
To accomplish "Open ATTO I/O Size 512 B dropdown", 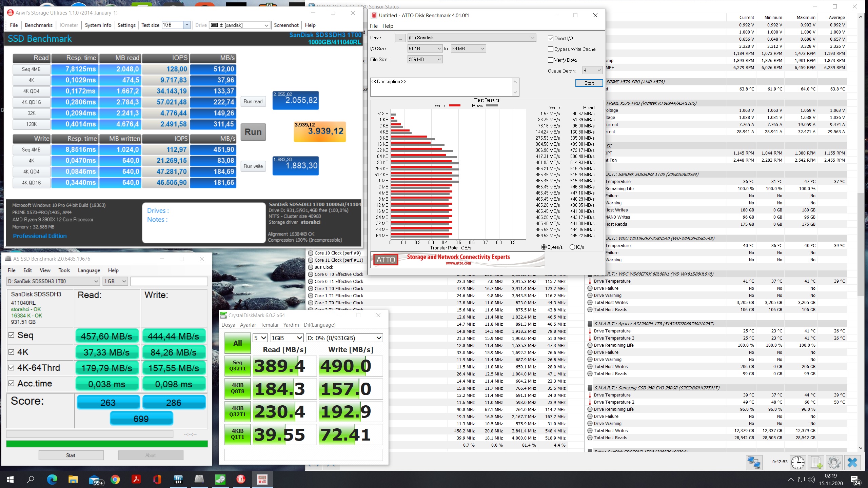I will tap(425, 49).
